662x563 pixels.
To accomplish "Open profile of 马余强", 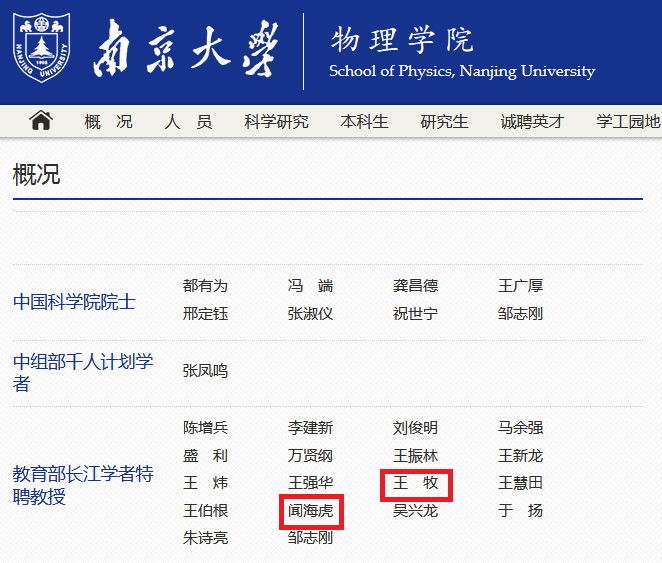I will tap(520, 428).
